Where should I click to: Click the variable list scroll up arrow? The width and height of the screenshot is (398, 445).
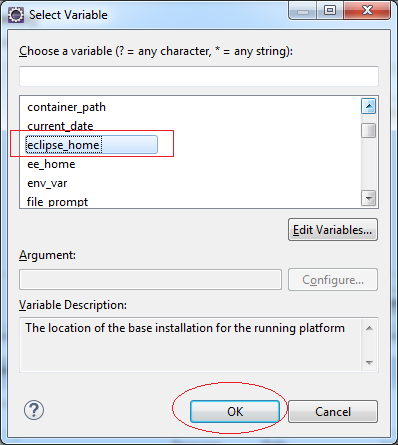368,106
